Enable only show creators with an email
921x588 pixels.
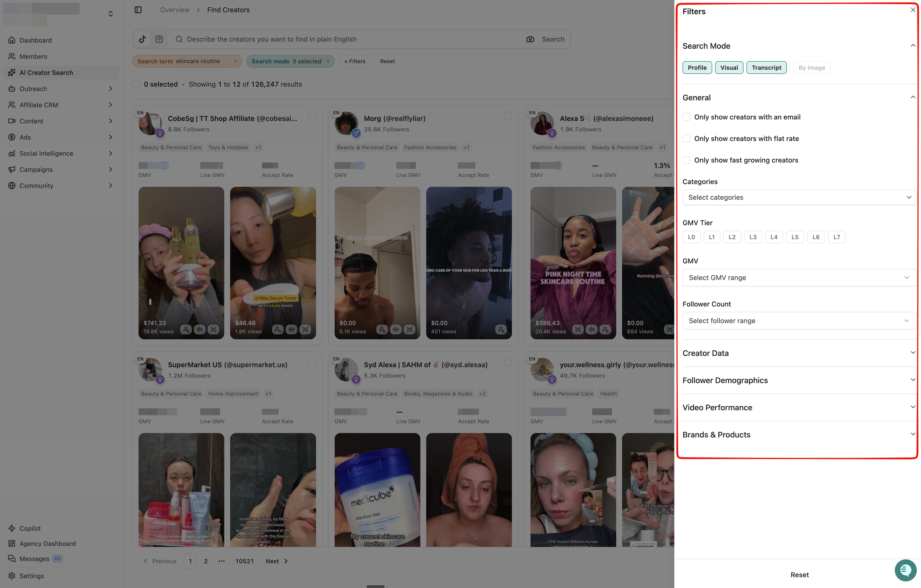(x=686, y=117)
